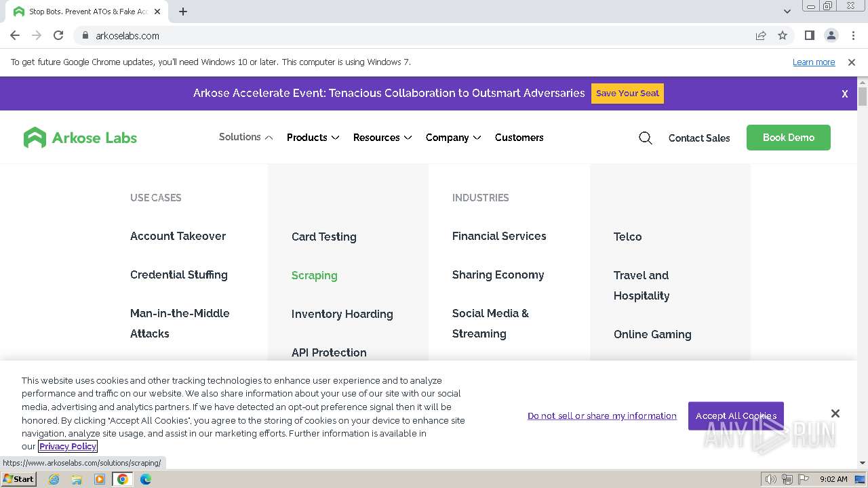Expand the Resources dropdown

(382, 138)
